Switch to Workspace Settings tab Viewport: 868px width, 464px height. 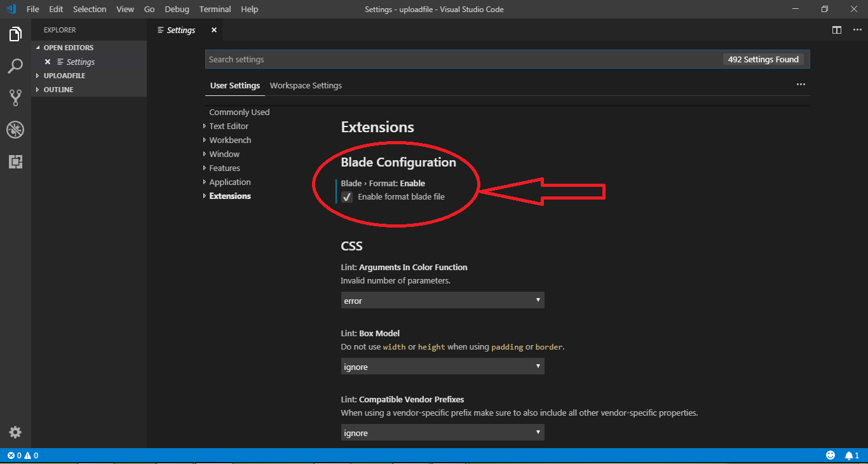(306, 85)
